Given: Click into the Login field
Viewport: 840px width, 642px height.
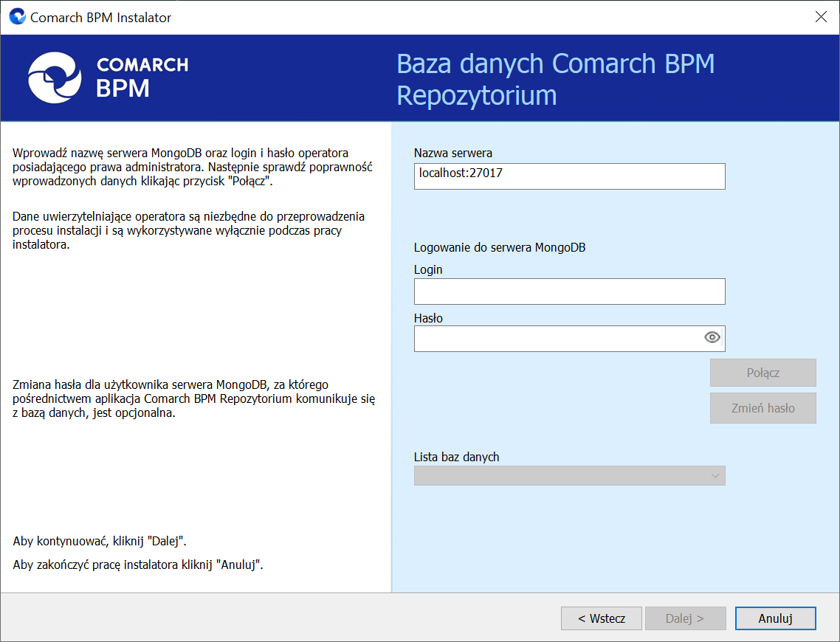Looking at the screenshot, I should click(x=569, y=291).
